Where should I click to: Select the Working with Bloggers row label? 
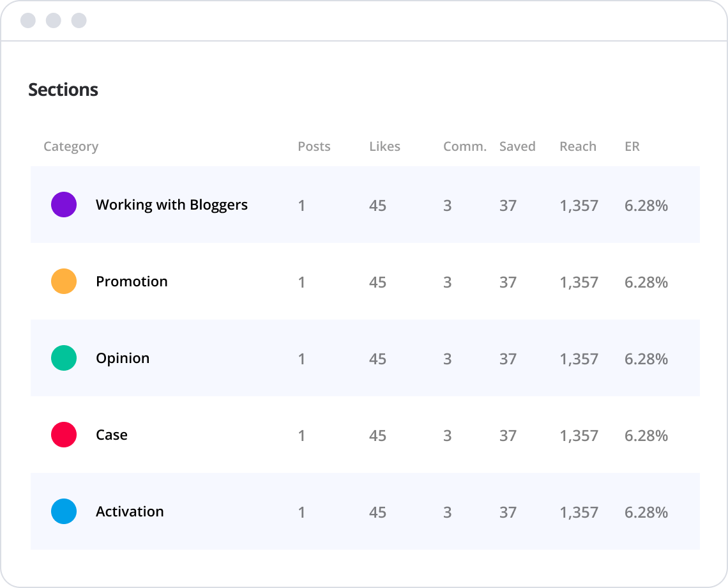pyautogui.click(x=171, y=205)
